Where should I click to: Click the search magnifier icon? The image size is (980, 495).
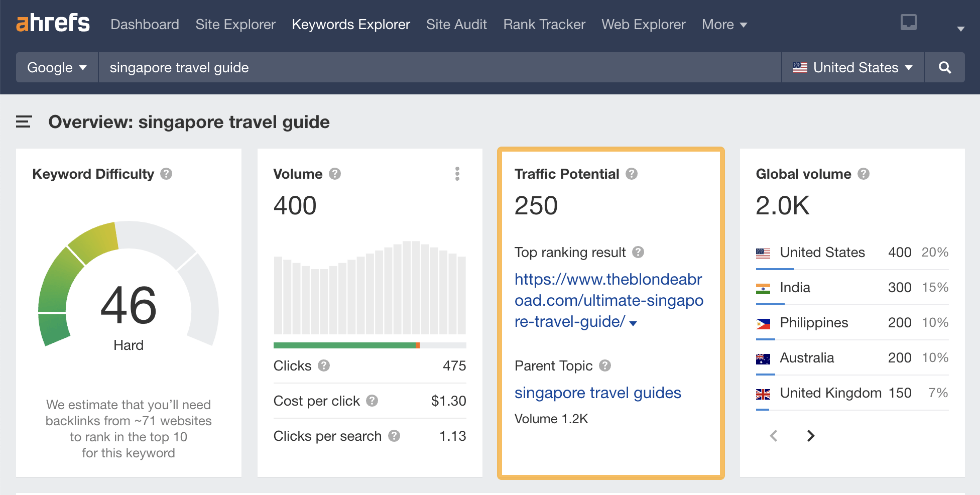945,67
